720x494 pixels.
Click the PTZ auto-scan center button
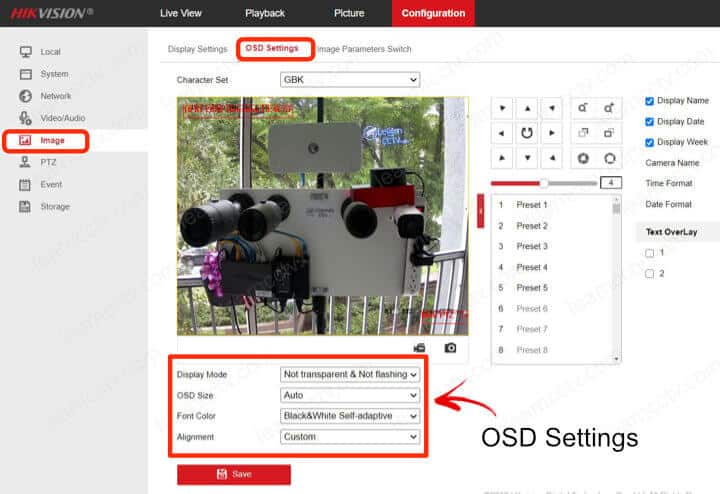[x=527, y=132]
